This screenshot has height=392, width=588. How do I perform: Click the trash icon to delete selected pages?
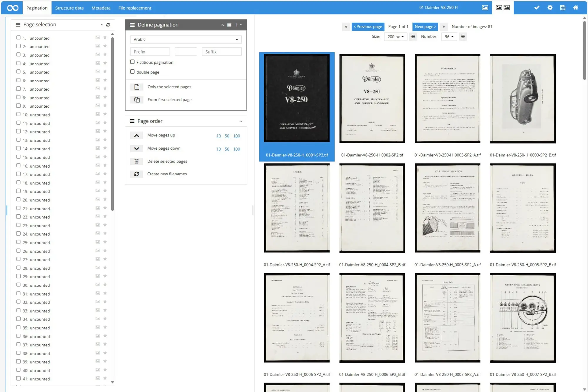tap(136, 161)
